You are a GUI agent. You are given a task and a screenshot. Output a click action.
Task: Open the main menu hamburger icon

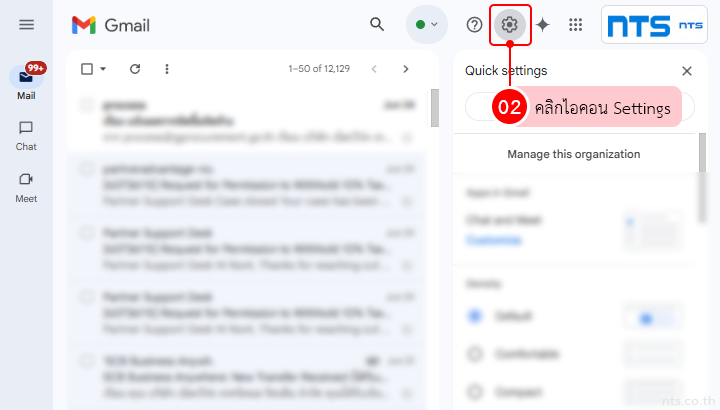click(x=27, y=25)
